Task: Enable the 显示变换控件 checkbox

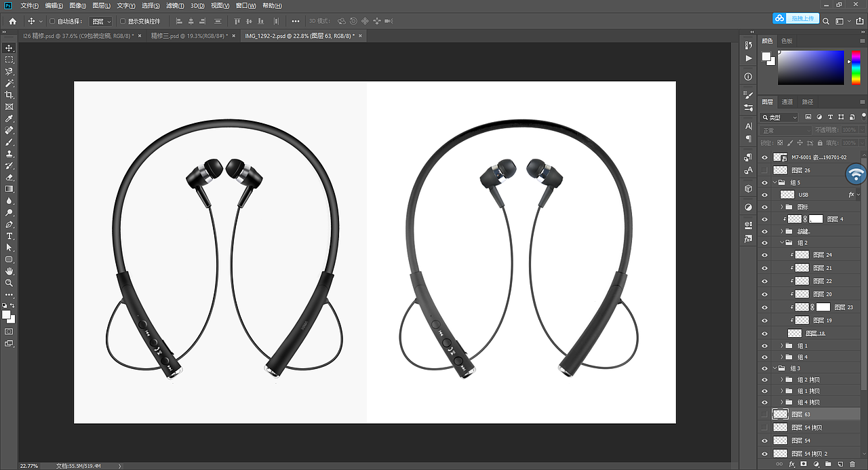Action: coord(123,22)
